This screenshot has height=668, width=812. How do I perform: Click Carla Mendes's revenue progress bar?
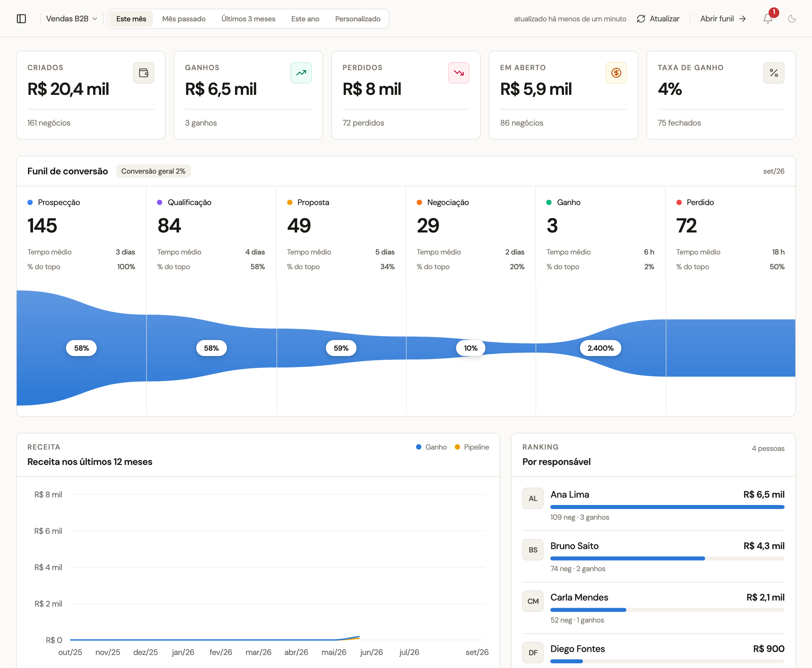[x=667, y=610]
